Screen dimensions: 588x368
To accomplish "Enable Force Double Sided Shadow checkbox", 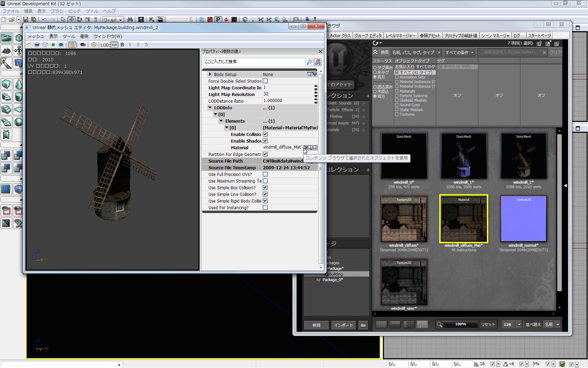I will [x=265, y=81].
